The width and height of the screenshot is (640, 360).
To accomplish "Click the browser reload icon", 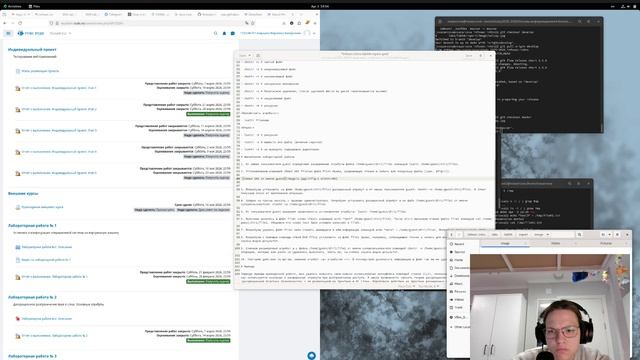I will (20, 23).
